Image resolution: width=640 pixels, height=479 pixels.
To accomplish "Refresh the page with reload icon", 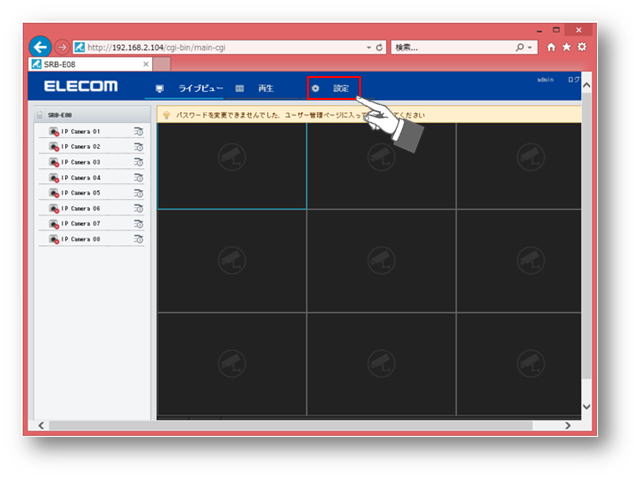I will [379, 47].
